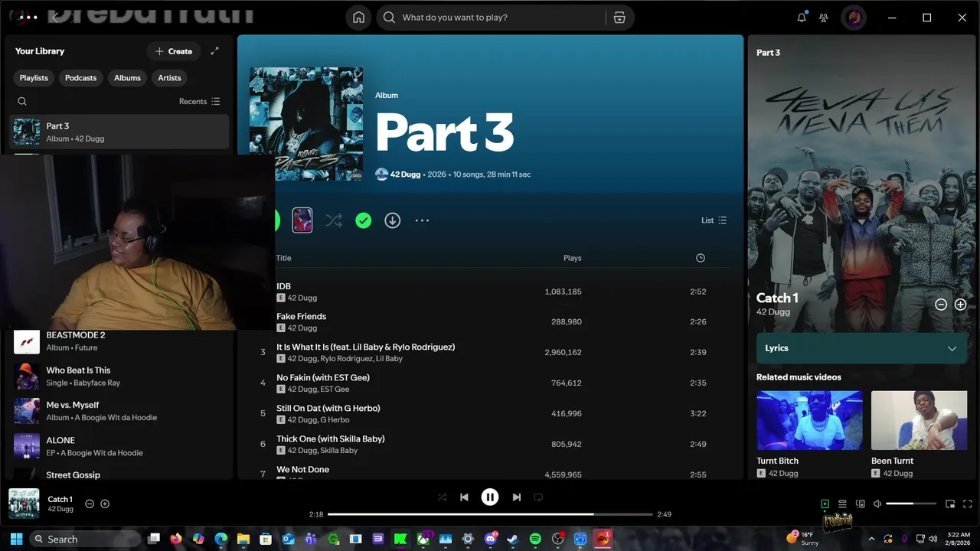Open Catch 1 title in now playing bar
The image size is (980, 551).
tap(60, 499)
